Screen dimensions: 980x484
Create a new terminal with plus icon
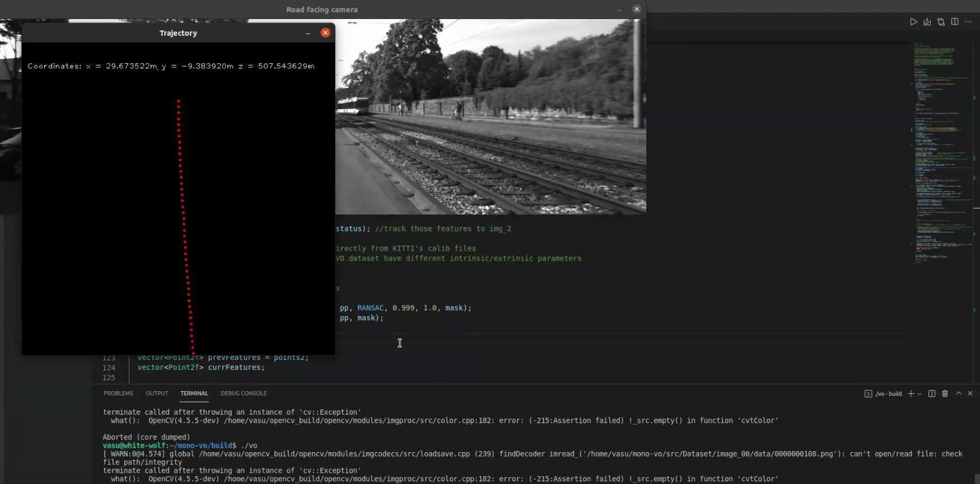911,394
